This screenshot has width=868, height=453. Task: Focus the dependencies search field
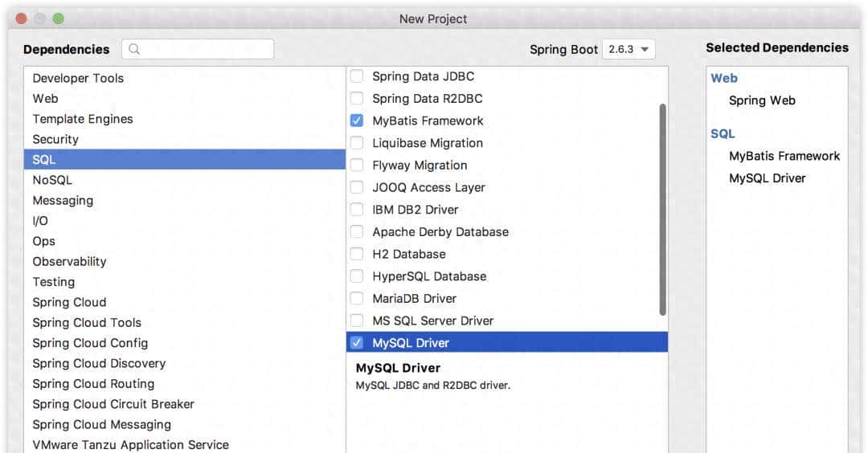pyautogui.click(x=205, y=49)
